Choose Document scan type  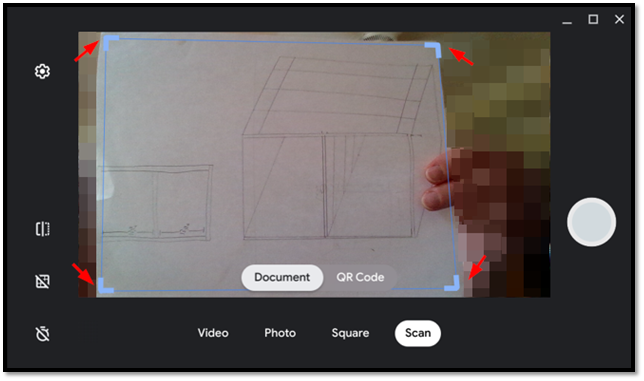pos(282,278)
